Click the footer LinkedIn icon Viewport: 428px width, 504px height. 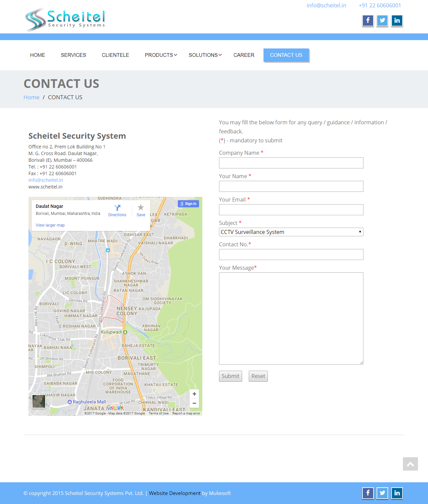(x=397, y=493)
